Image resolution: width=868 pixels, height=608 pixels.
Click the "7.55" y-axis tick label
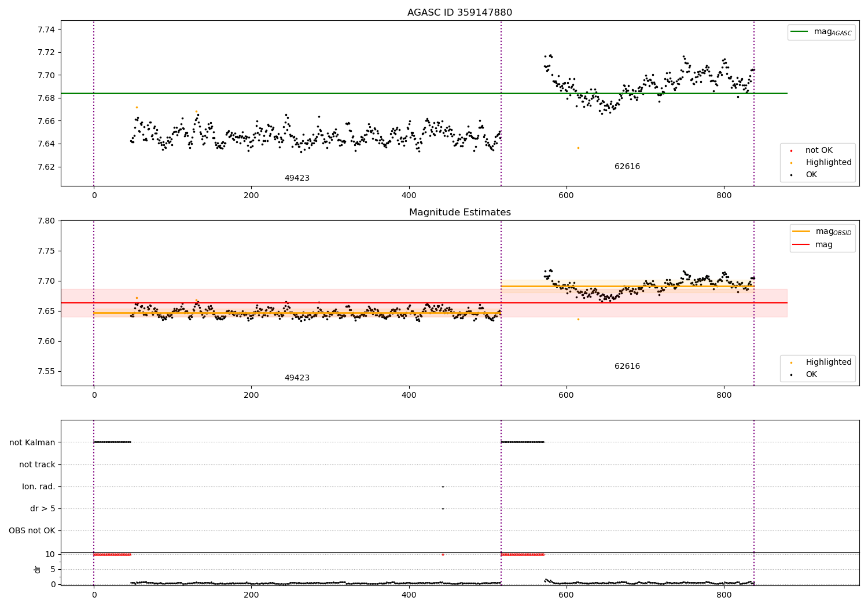[x=46, y=371]
